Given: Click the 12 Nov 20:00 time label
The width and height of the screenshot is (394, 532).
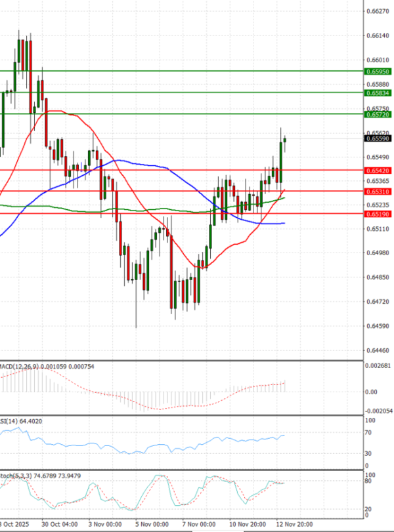Looking at the screenshot, I should tap(293, 525).
